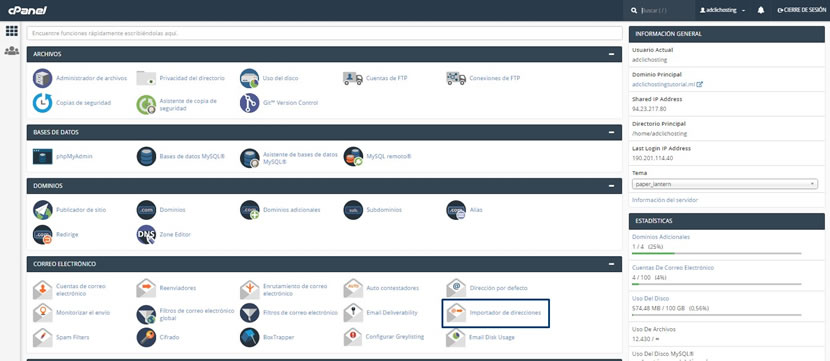The height and width of the screenshot is (361, 830).
Task: Open the Email Deliverability icon
Action: click(353, 312)
